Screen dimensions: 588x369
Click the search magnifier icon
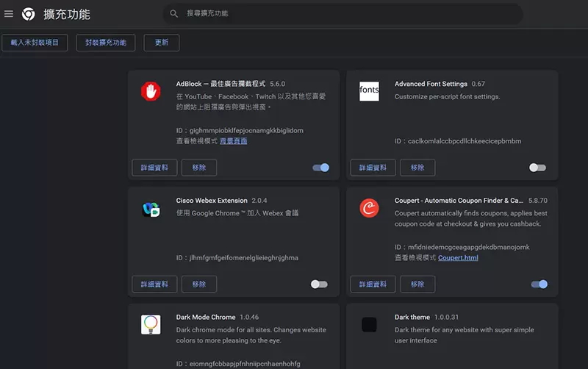click(174, 14)
